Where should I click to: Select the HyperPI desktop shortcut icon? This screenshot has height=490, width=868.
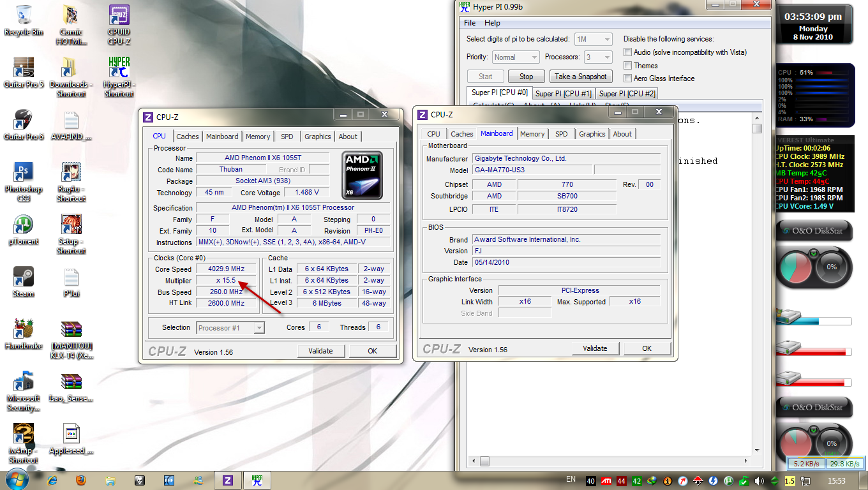coord(119,77)
